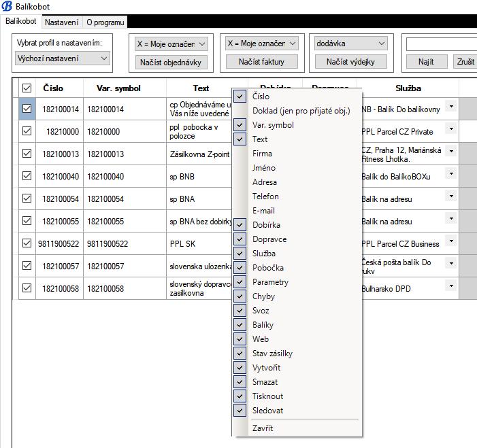This screenshot has width=477, height=448.
Task: Toggle the Parametry column menu item
Action: tap(297, 282)
